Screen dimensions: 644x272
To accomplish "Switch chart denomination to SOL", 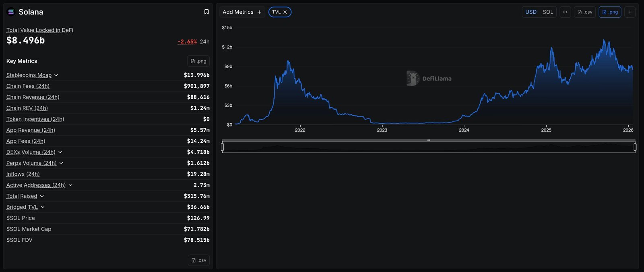I will 548,12.
